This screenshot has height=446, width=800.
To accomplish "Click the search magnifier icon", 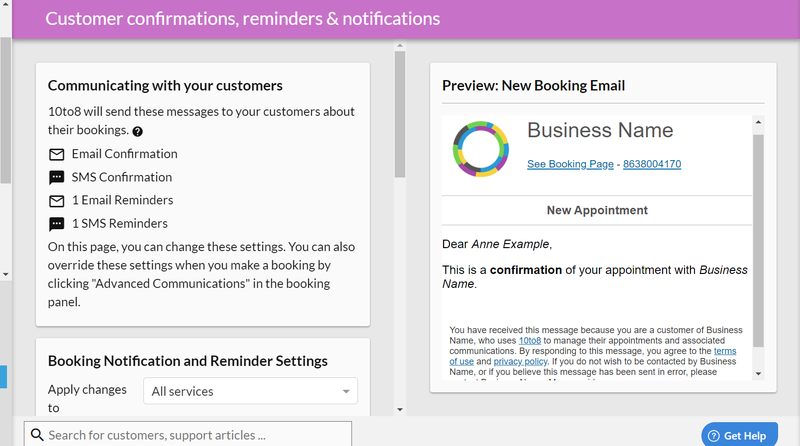I will (x=37, y=435).
